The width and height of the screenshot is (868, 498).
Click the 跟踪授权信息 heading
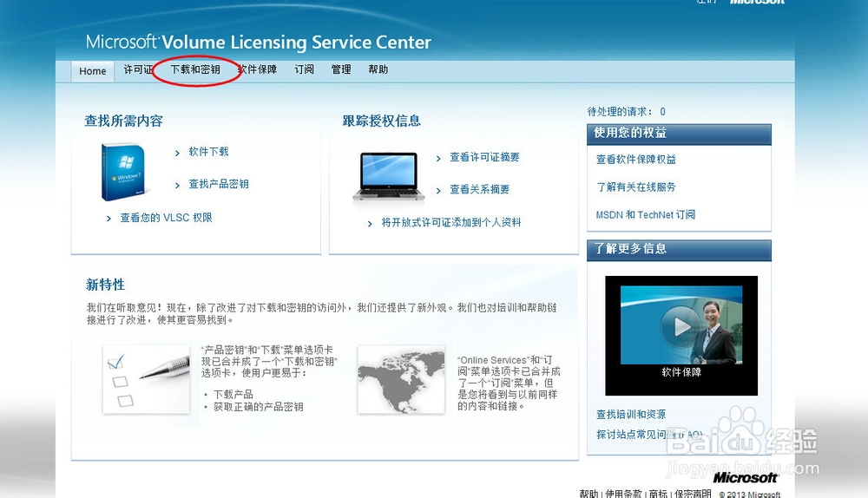coord(381,121)
